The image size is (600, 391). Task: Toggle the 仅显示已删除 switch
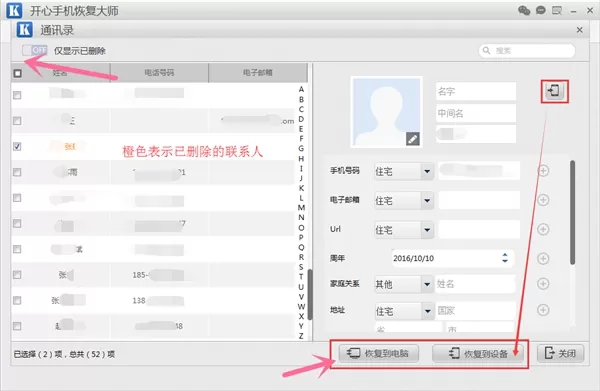pos(34,50)
